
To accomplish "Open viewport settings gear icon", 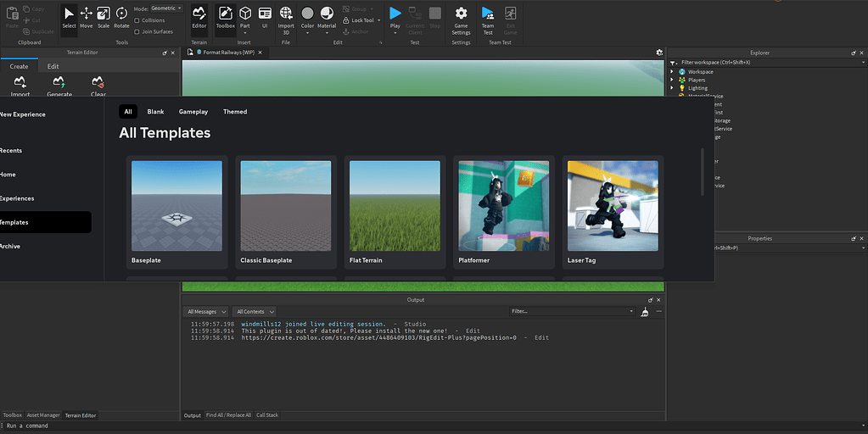I will 659,53.
